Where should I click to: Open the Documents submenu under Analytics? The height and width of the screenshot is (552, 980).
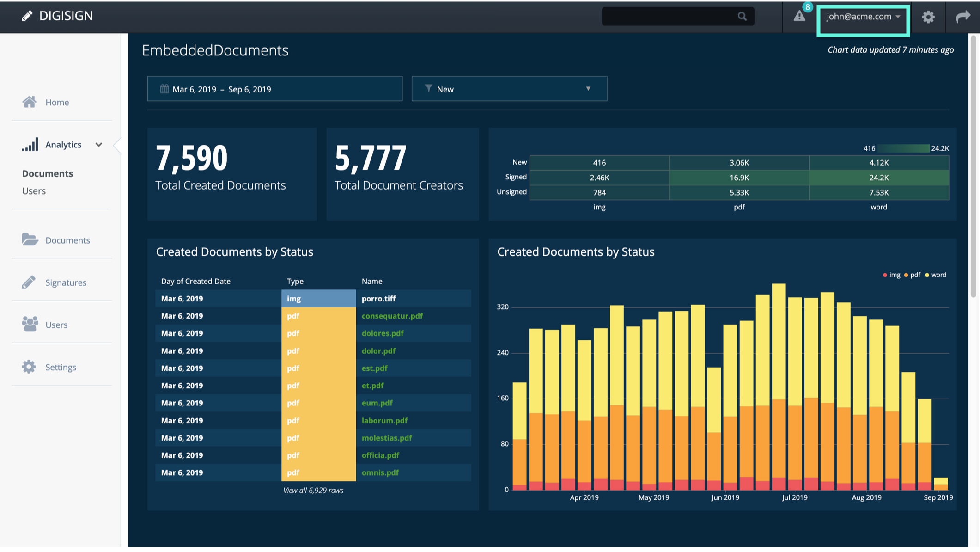click(48, 173)
